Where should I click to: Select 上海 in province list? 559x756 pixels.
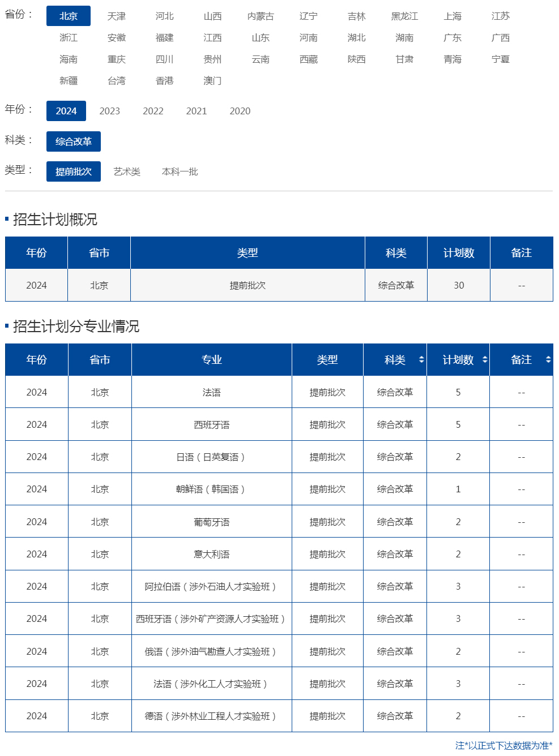[x=453, y=16]
